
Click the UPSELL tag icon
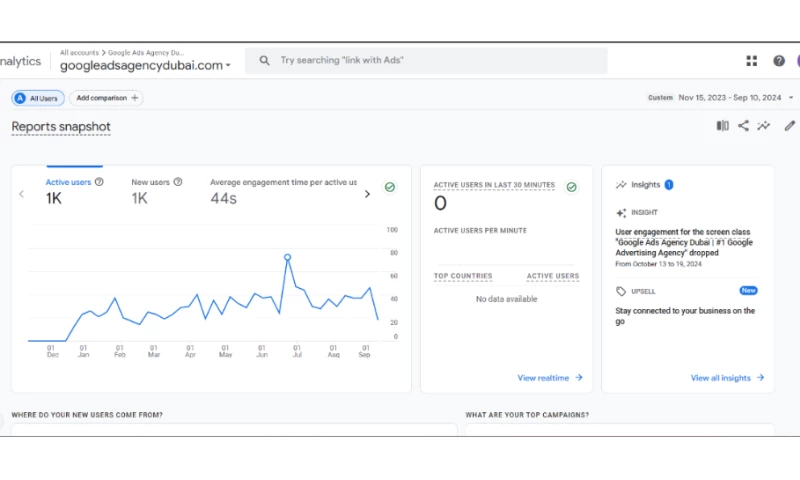pyautogui.click(x=621, y=291)
